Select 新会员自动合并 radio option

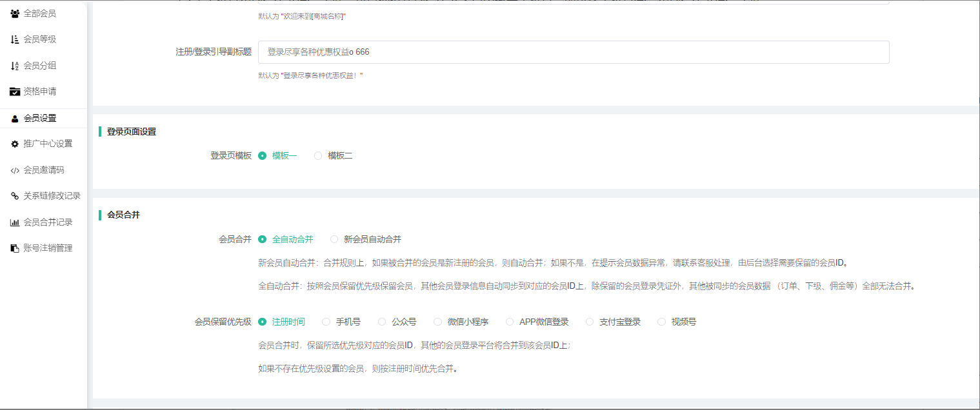(334, 239)
